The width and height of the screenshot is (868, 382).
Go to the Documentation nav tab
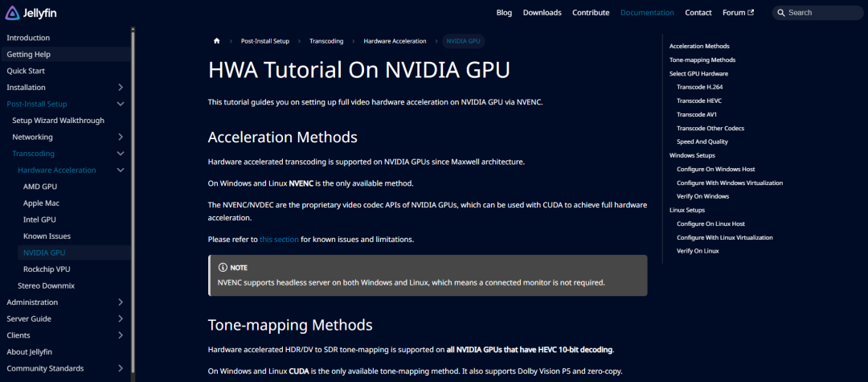coord(647,13)
